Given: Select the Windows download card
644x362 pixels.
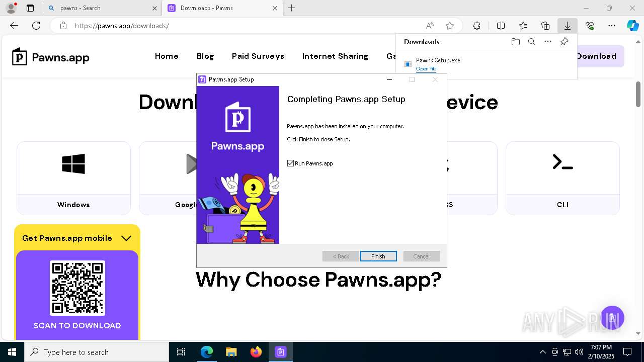Looking at the screenshot, I should click(73, 178).
